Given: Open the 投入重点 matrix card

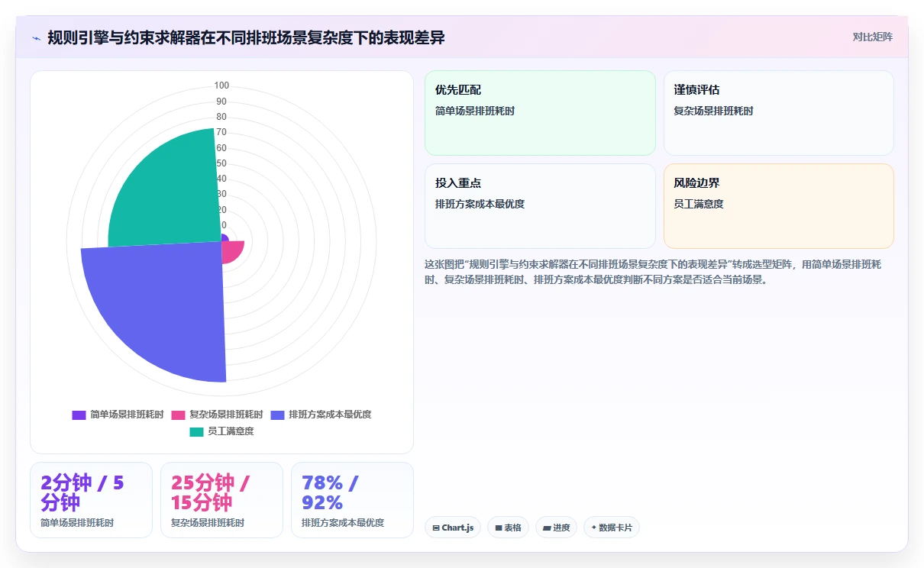Looking at the screenshot, I should point(540,206).
